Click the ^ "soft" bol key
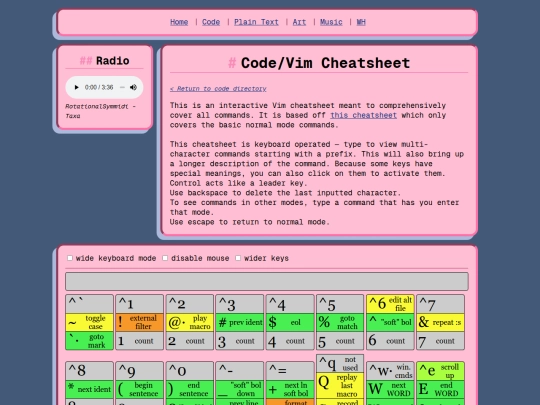Screen dimensions: 540x405 [x=390, y=322]
